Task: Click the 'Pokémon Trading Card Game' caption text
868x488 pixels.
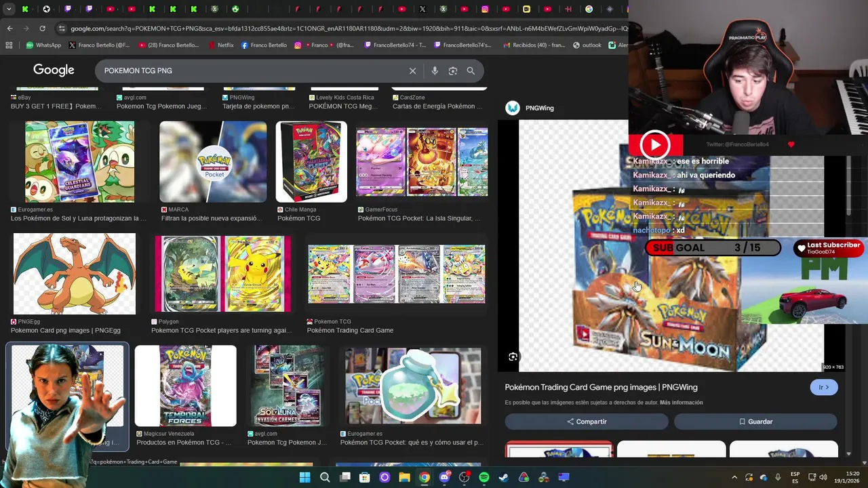Action: tap(350, 331)
